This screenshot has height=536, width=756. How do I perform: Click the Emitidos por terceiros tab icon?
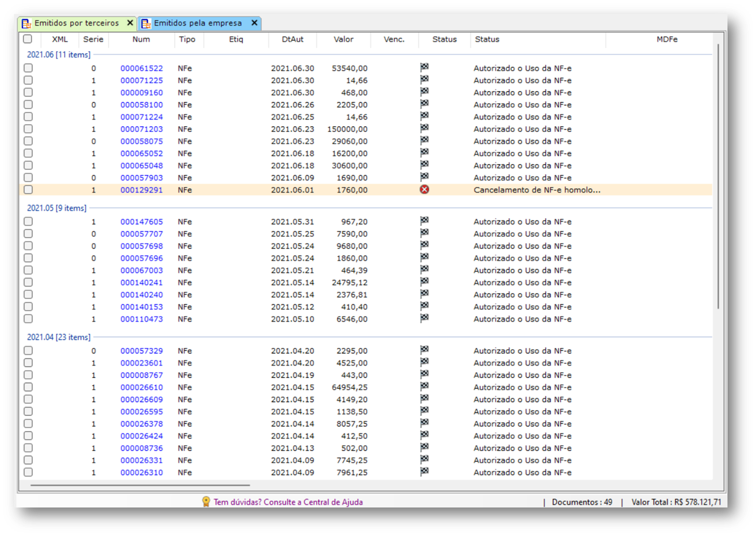pos(26,23)
